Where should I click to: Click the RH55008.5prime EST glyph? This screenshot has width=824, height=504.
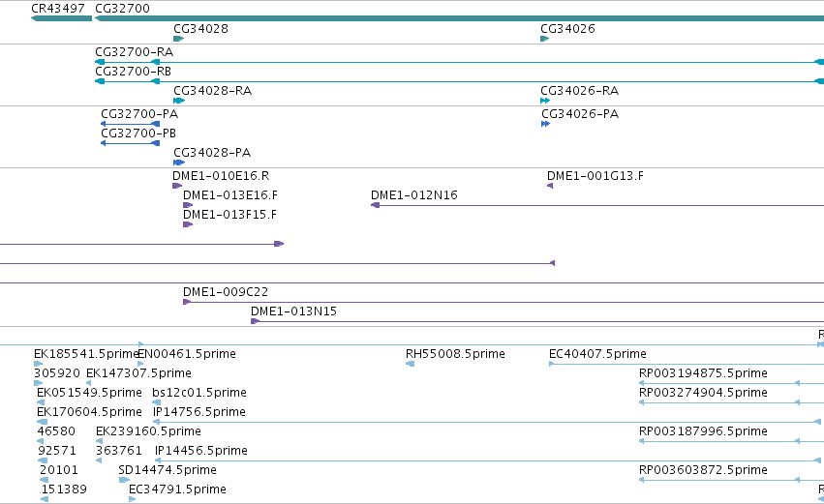410,364
